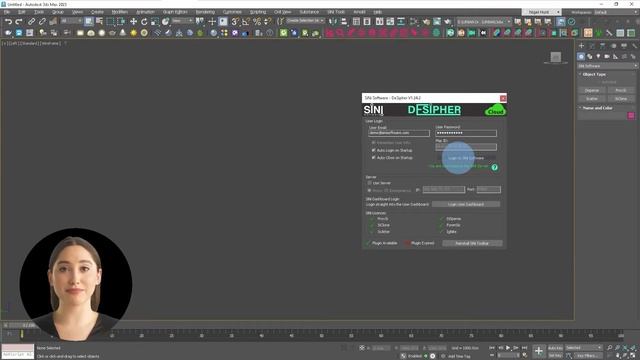Open the selection filter All dropdown
The width and height of the screenshot is (640, 360).
71,21
